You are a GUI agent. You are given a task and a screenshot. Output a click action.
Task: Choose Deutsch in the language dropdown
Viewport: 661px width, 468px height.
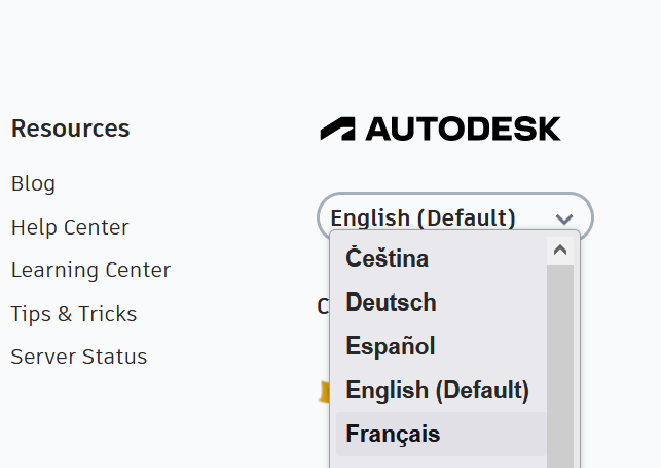pyautogui.click(x=391, y=302)
